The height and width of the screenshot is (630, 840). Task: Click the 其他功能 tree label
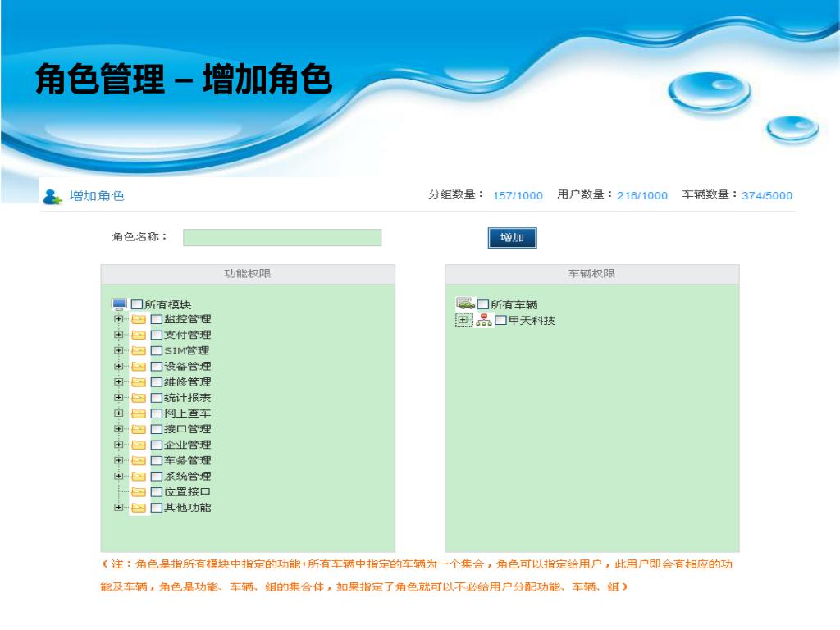coord(188,507)
